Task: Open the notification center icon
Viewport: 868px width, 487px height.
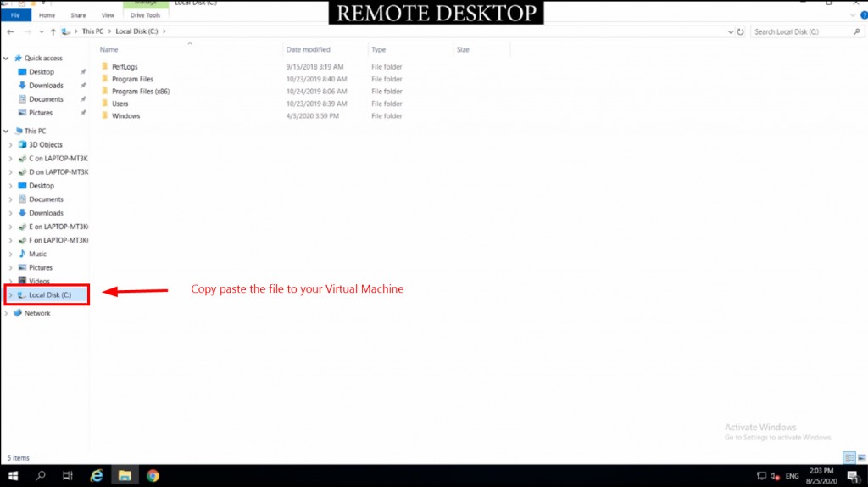Action: tap(853, 476)
